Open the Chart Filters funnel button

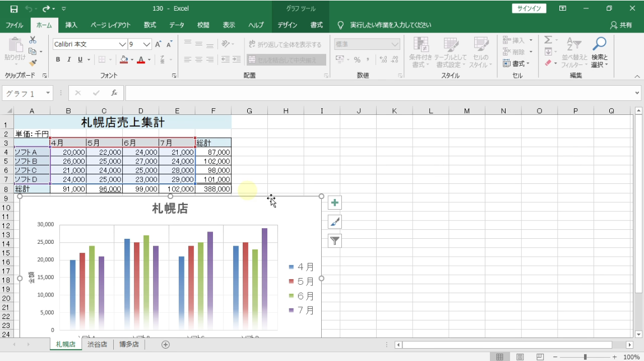click(335, 241)
